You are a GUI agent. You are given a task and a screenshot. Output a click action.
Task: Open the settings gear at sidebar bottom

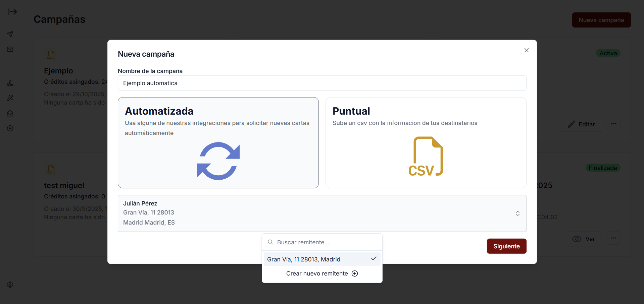click(x=10, y=285)
